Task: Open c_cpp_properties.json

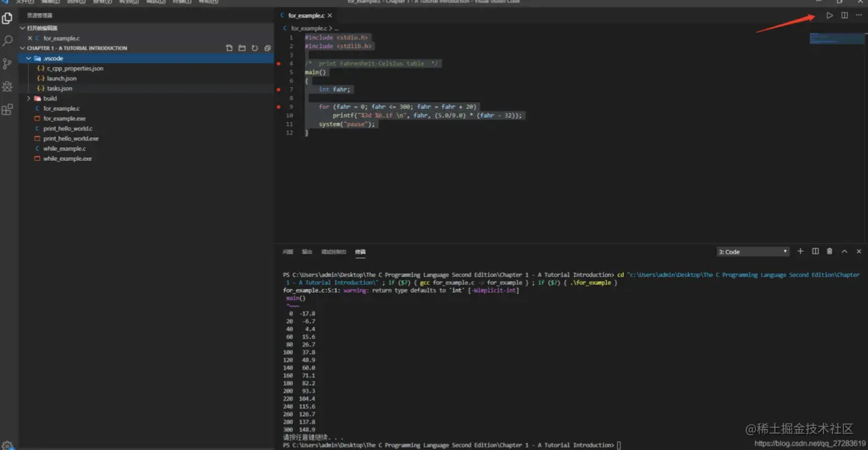Action: 75,68
